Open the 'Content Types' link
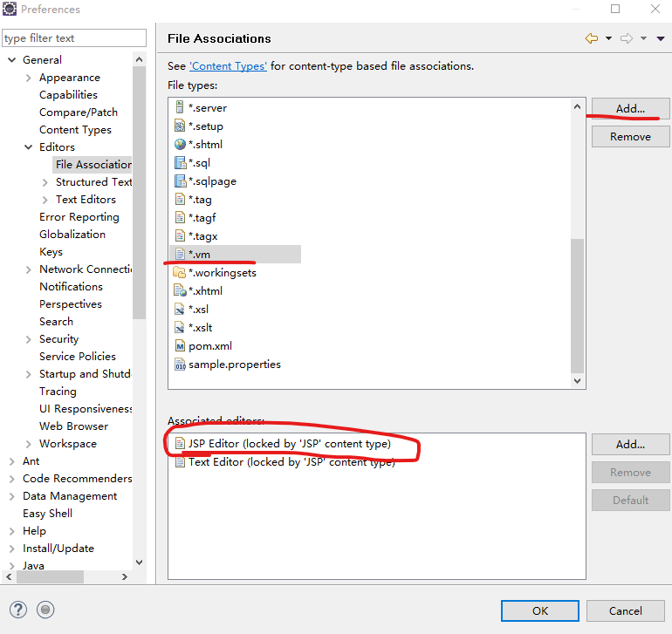Screen dimensions: 672x634 tap(228, 66)
